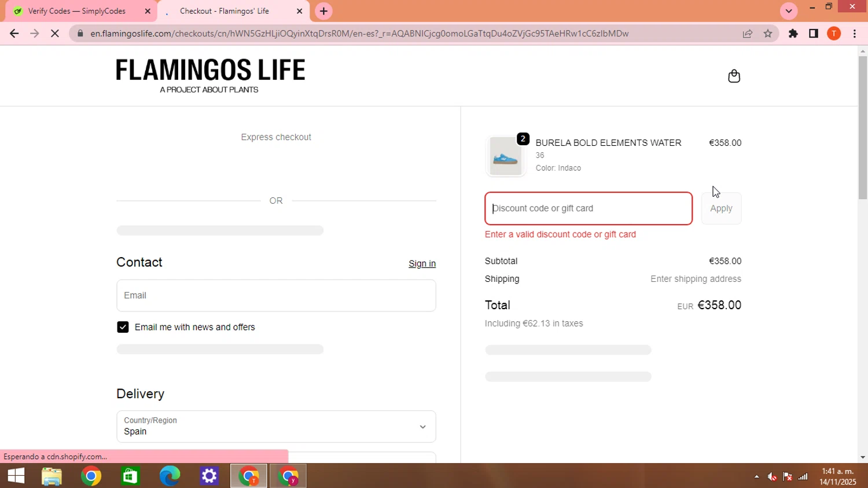Click the Express checkout heading
The width and height of the screenshot is (868, 488).
tap(276, 137)
